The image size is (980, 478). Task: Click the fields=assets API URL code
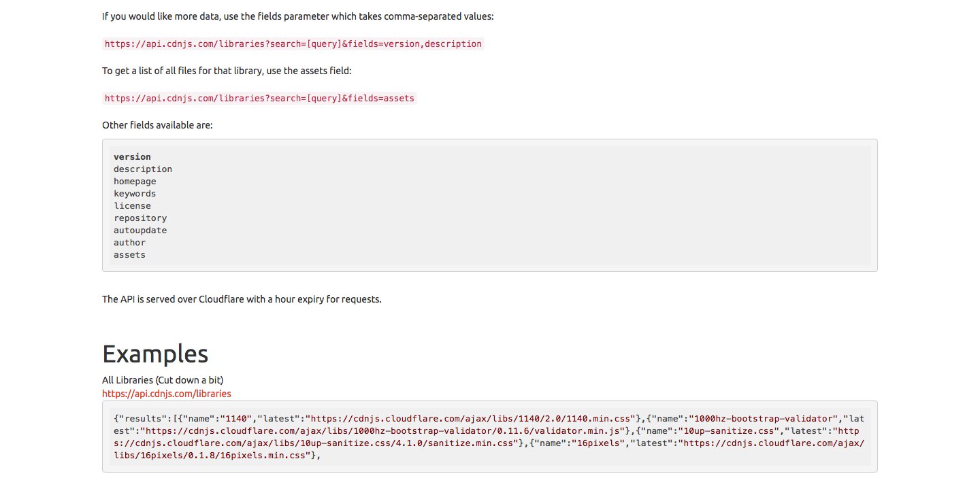[x=259, y=99]
